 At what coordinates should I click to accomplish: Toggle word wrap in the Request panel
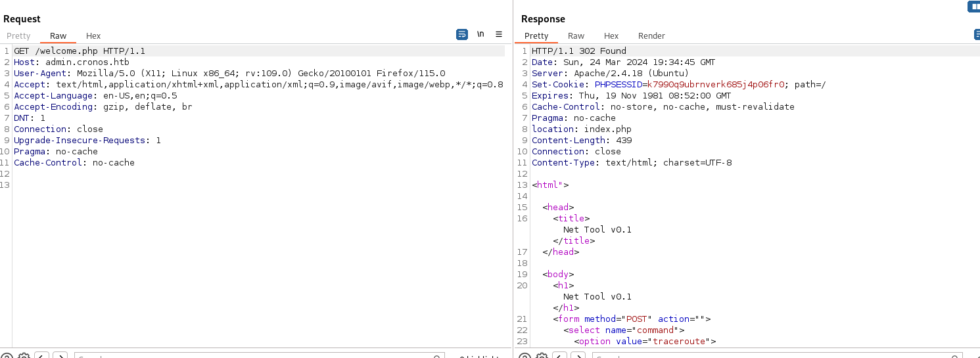point(462,34)
